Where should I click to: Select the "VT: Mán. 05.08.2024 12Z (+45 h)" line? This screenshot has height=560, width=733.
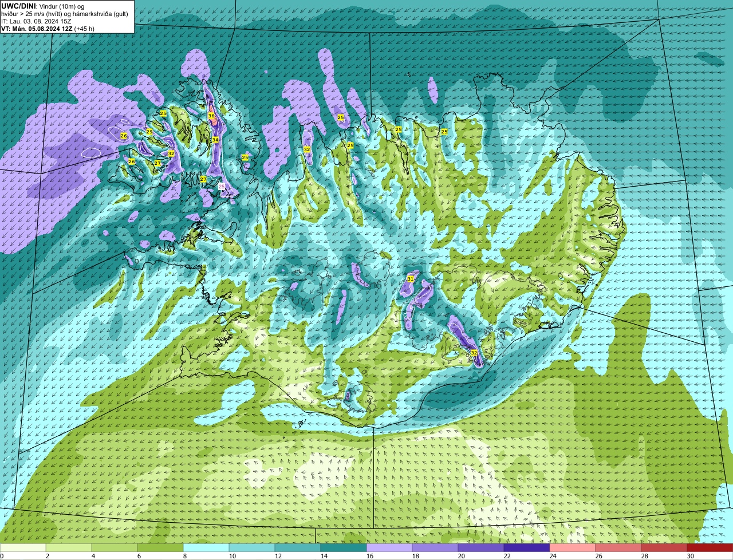[48, 29]
